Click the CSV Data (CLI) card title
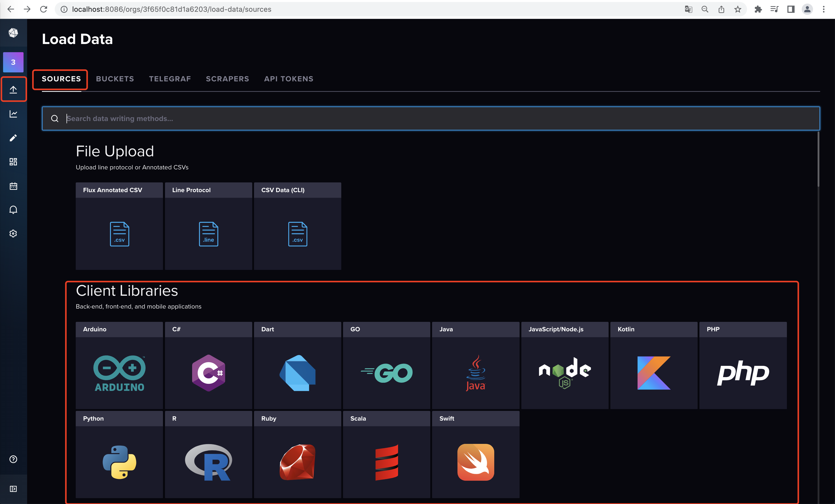Image resolution: width=835 pixels, height=504 pixels. tap(283, 190)
